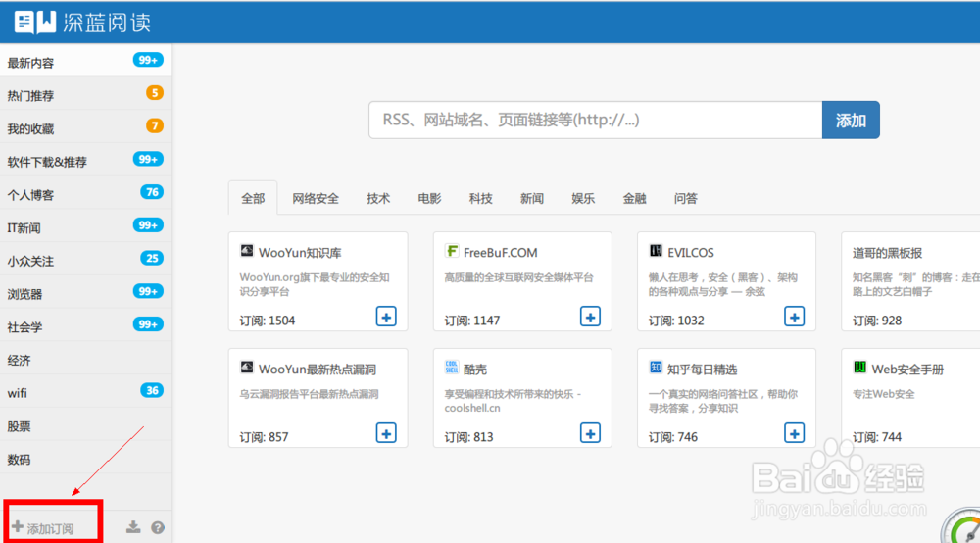Subscribe to WooYun最新热点漏洞 with plus icon

(386, 433)
